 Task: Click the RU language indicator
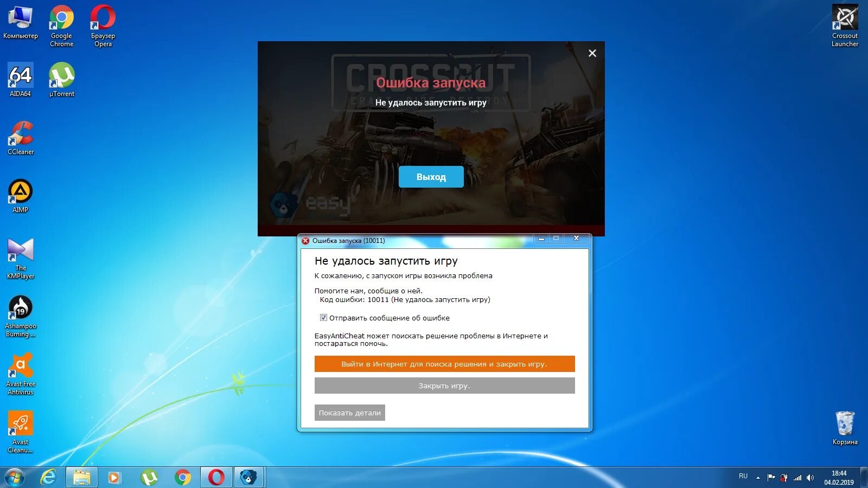(743, 476)
